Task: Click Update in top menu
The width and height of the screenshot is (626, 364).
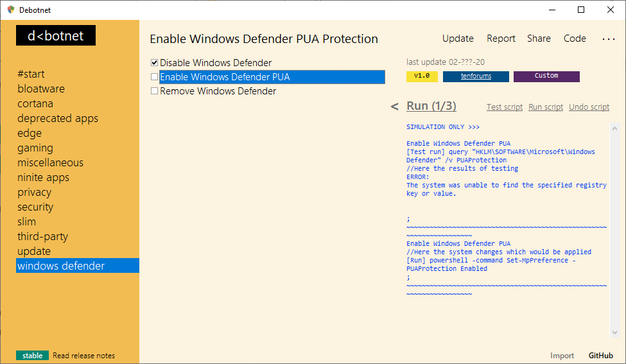Action: (458, 39)
